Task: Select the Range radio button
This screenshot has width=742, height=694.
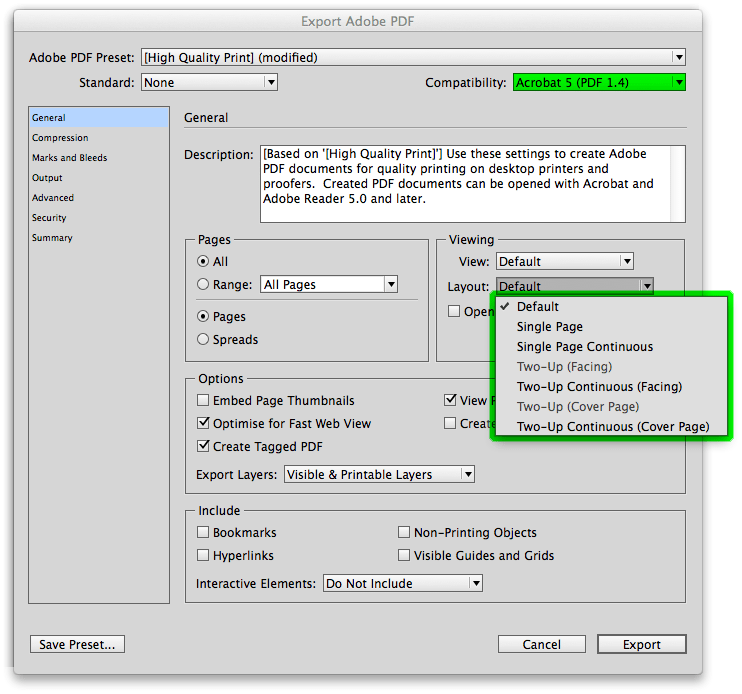Action: point(203,284)
